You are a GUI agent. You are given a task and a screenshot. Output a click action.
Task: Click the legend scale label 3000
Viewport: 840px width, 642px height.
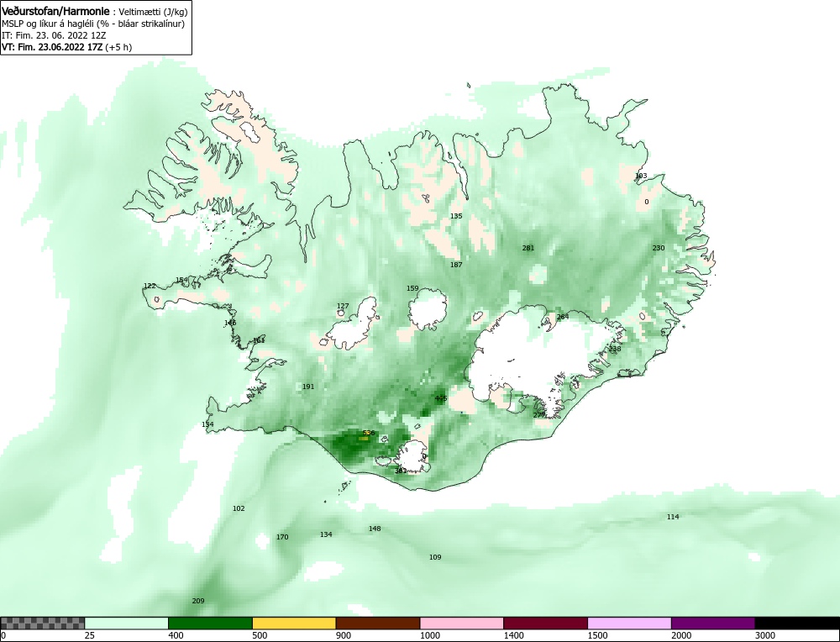click(x=765, y=635)
